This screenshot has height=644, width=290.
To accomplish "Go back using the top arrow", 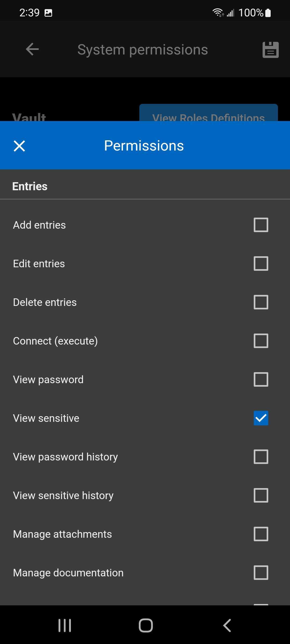I will point(32,49).
